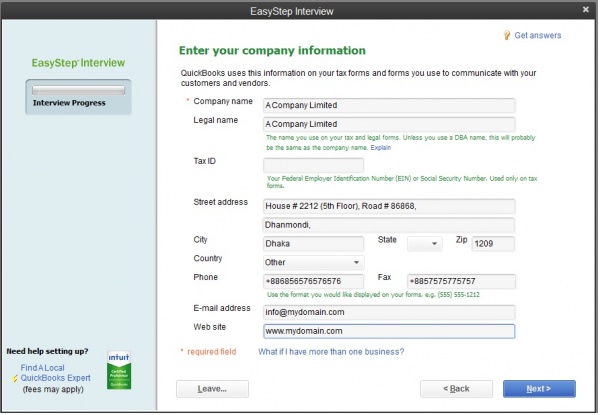Screen dimensions: 600x415
Task: Click the Company name field
Action: (x=389, y=105)
